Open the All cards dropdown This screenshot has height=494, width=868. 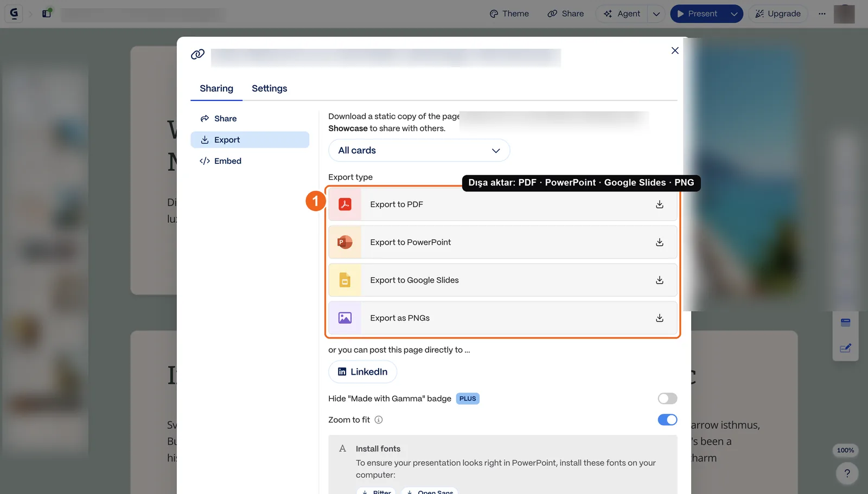(x=419, y=150)
